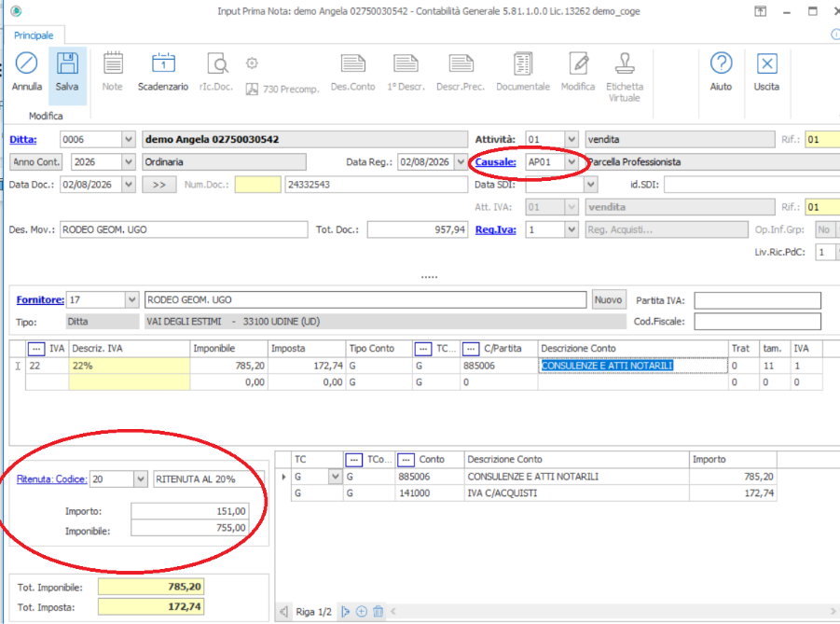Click the Ritenuta Imponibile field 755,00

coord(189,528)
